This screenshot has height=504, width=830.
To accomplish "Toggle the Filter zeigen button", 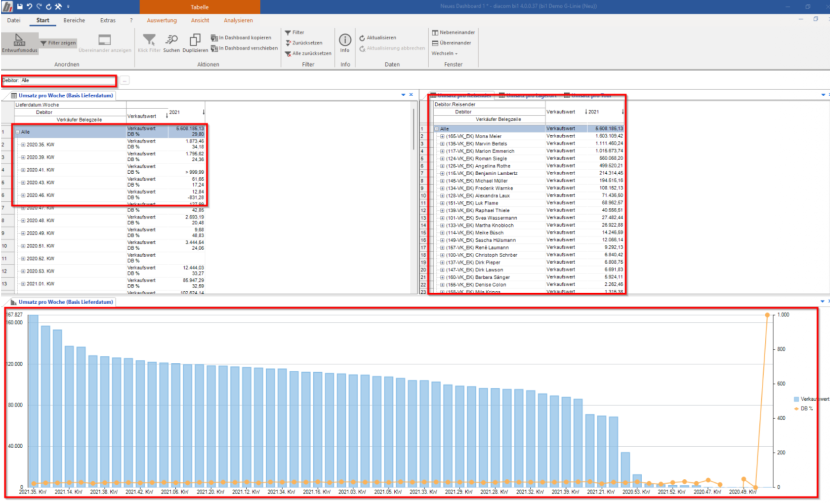I will pos(58,43).
